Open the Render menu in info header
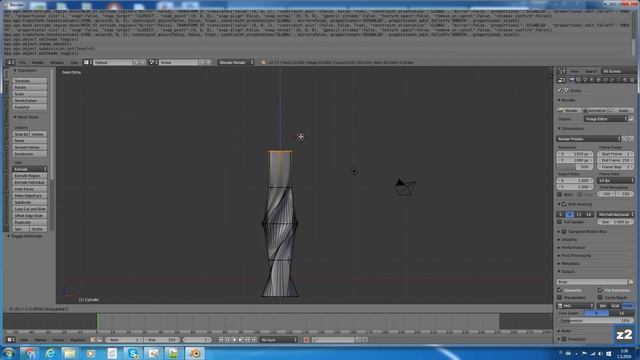The height and width of the screenshot is (360, 640). (x=38, y=62)
